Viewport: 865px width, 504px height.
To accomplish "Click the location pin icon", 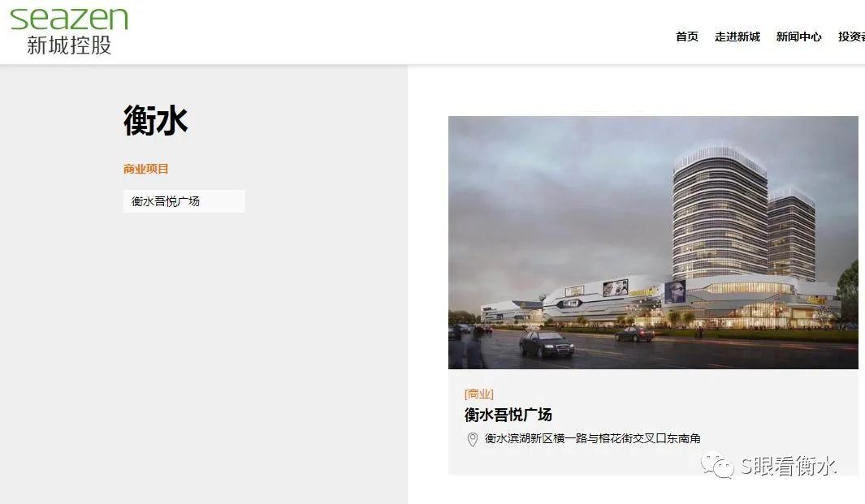I will [x=472, y=440].
